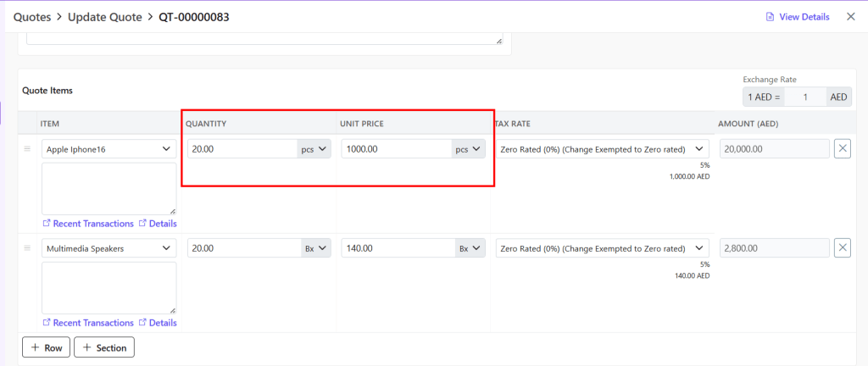The height and width of the screenshot is (366, 868).
Task: Grab the drag handle for Apple Iphone16
Action: [26, 149]
